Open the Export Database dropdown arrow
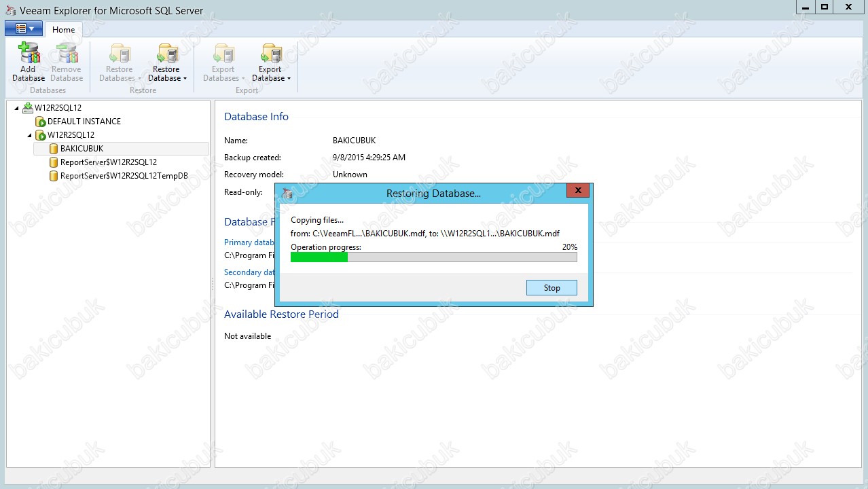Screen dimensions: 868x489 (x=289, y=79)
